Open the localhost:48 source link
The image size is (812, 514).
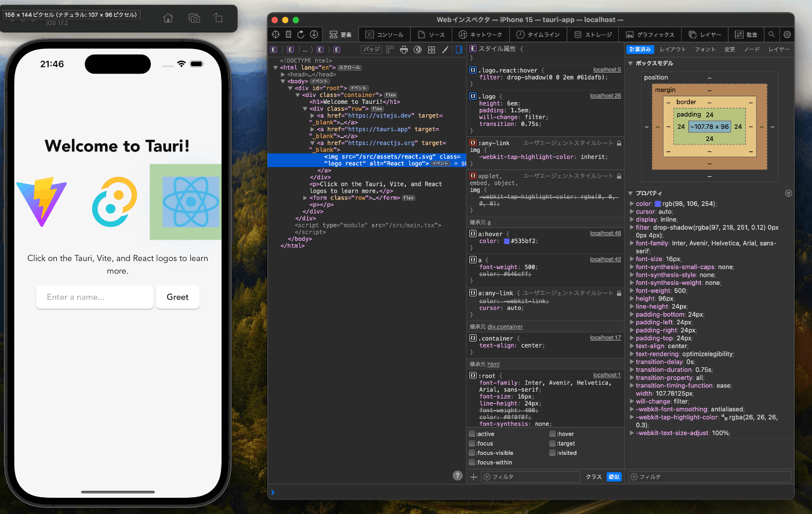[606, 233]
